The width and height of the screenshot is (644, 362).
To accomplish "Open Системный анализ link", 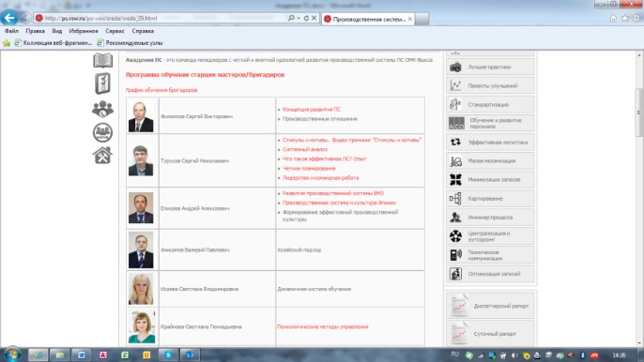I will click(305, 149).
